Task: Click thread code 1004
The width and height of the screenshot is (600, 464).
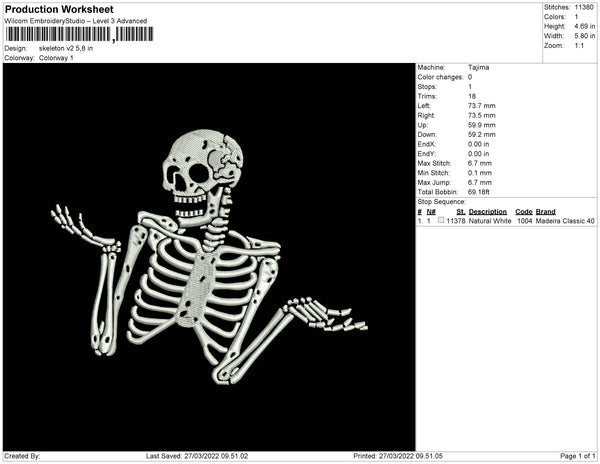Action: pos(525,221)
